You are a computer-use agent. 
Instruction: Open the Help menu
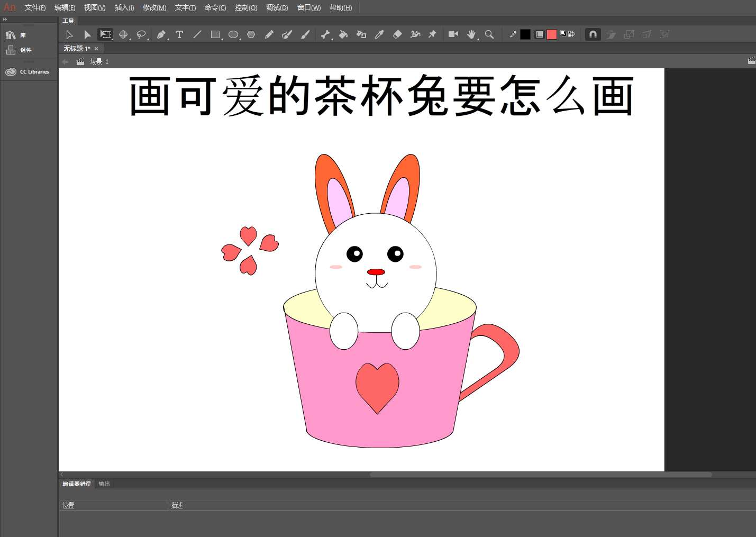pyautogui.click(x=341, y=7)
